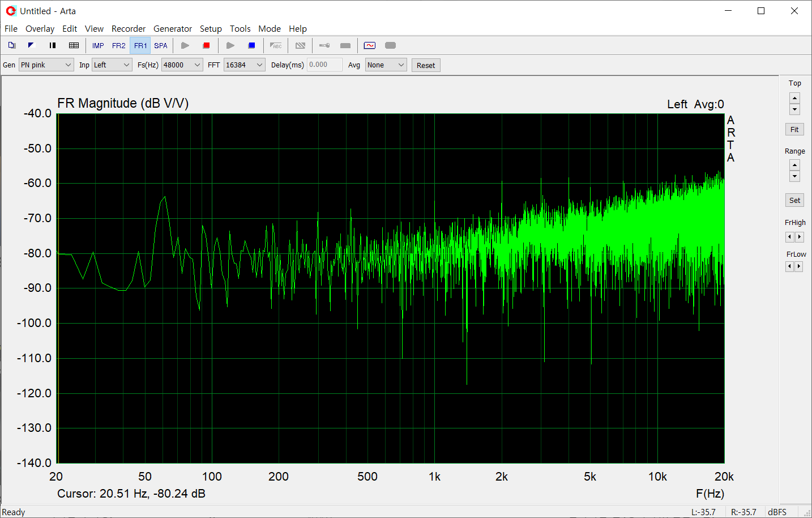Click the Cursor readout 20.51 Hz text

pyautogui.click(x=131, y=494)
